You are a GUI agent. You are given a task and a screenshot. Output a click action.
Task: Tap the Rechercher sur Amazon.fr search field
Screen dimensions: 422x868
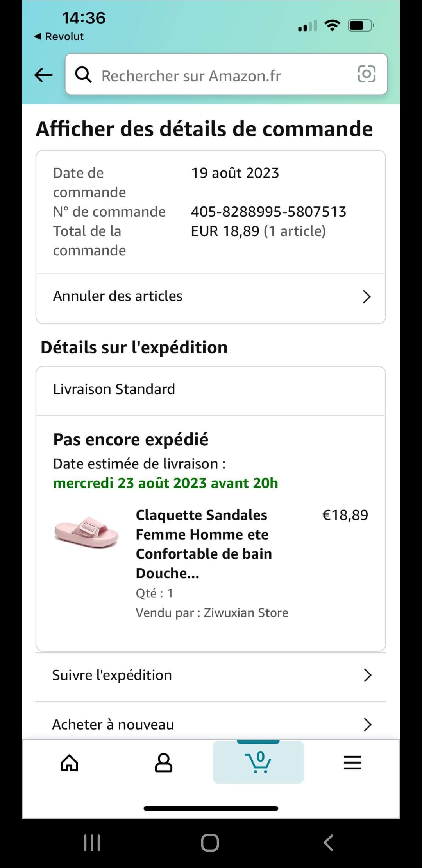(219, 75)
